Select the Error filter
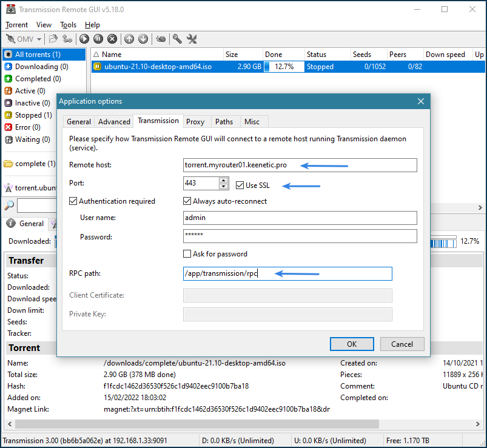 [22, 127]
